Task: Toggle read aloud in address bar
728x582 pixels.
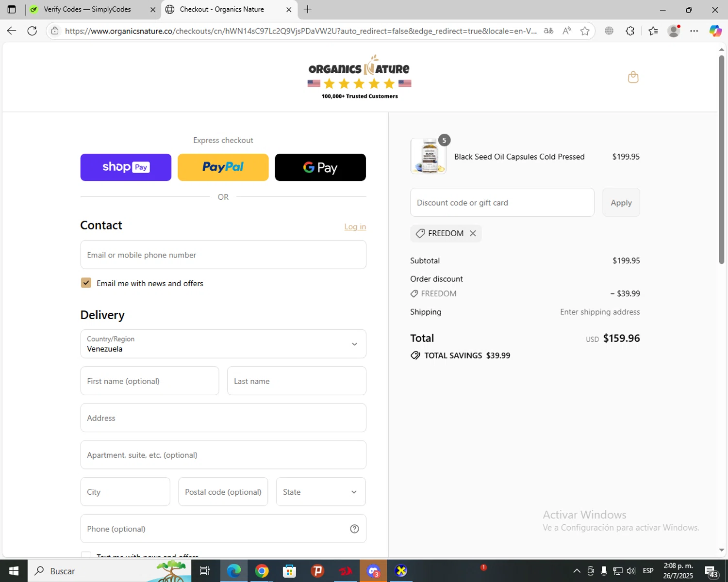Action: pyautogui.click(x=567, y=31)
